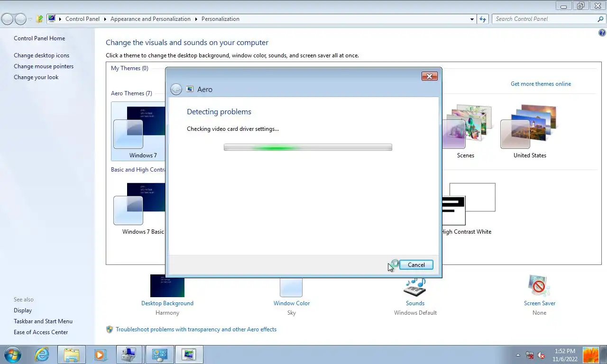Open the clock showing 1:52 PM
607x364 pixels.
[565, 355]
